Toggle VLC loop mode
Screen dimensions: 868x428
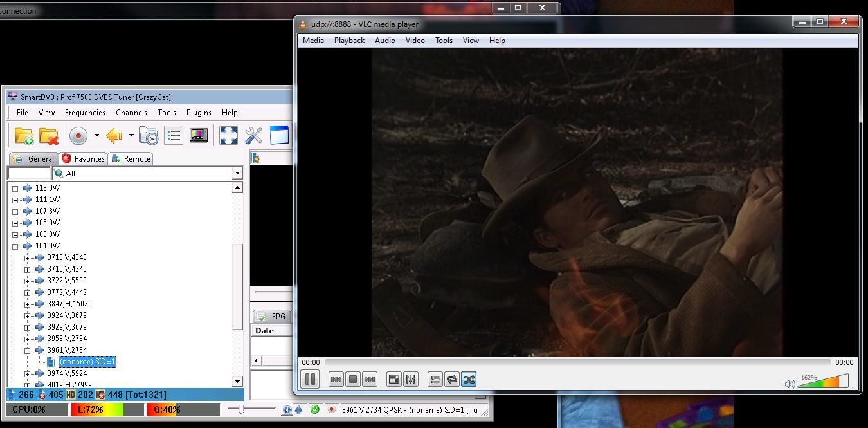click(x=452, y=380)
